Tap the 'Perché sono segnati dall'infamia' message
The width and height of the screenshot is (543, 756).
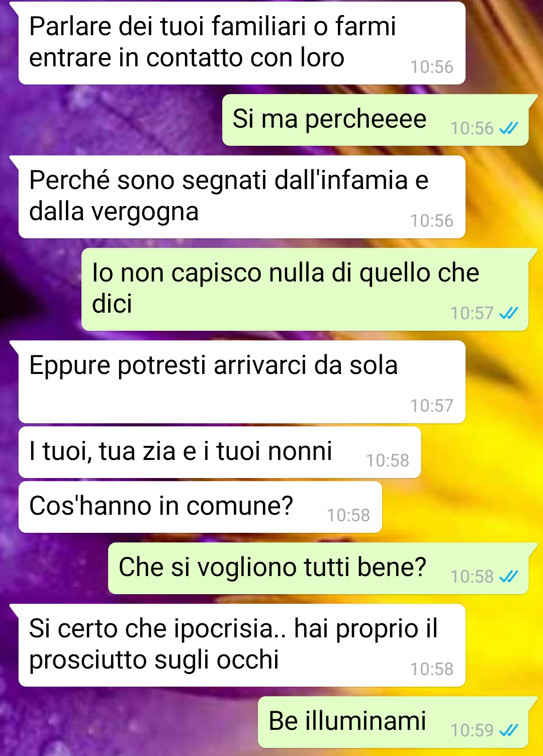tap(242, 197)
